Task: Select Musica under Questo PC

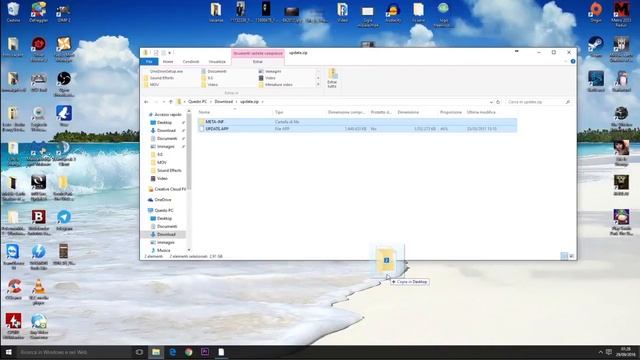Action: (163, 250)
